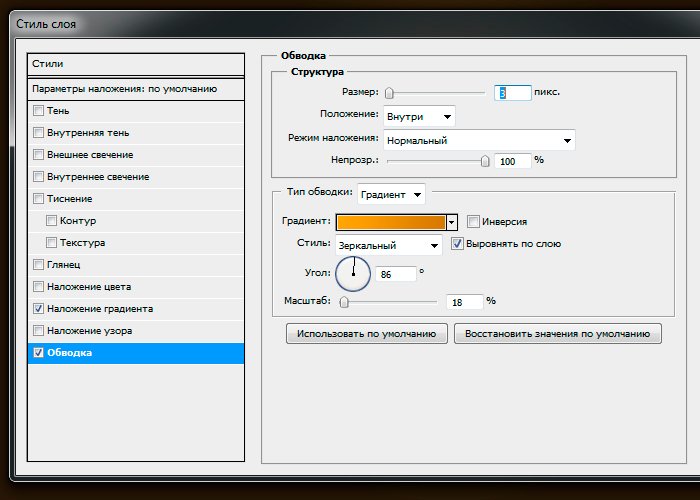Screen dimensions: 700x500
Task: Expand the Режим наложения dropdown
Action: [x=479, y=141]
